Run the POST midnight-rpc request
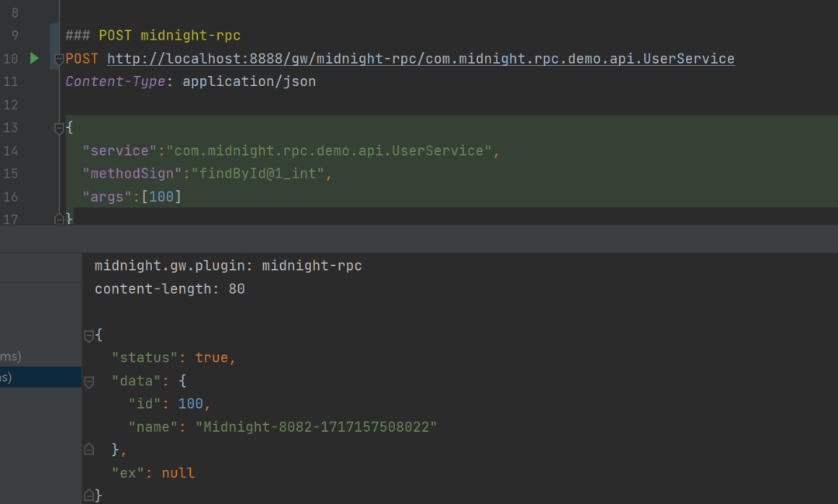This screenshot has width=838, height=504. pyautogui.click(x=34, y=58)
